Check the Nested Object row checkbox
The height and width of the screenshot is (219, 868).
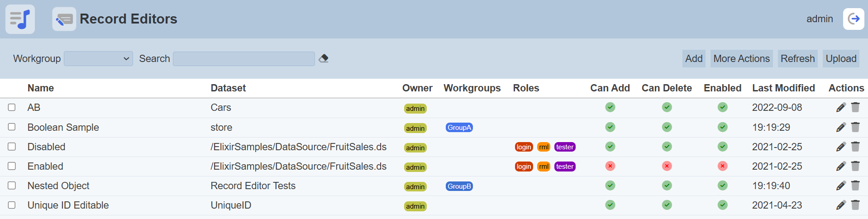(12, 186)
